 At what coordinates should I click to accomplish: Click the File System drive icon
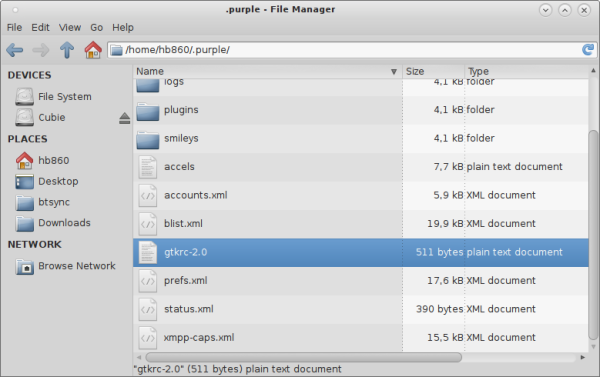[x=24, y=96]
